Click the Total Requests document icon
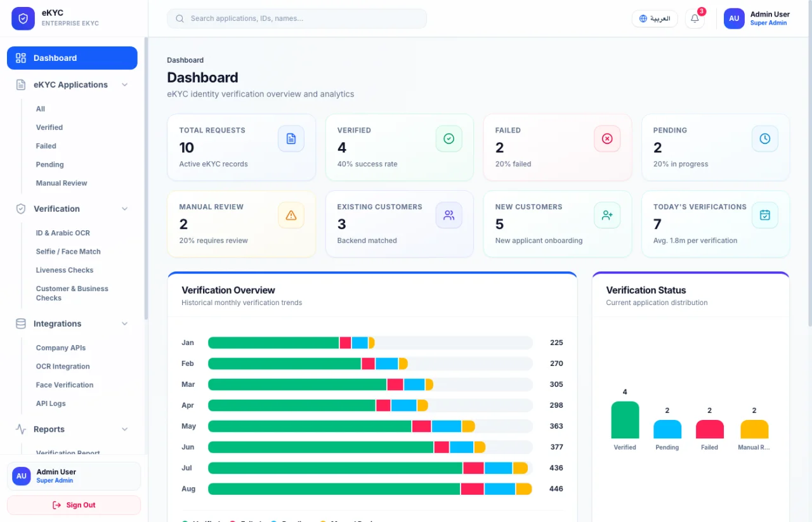 pyautogui.click(x=291, y=138)
